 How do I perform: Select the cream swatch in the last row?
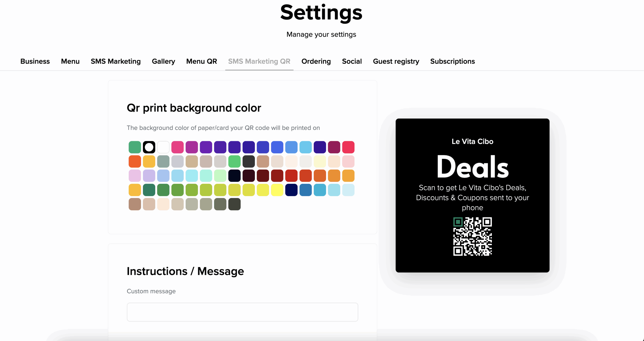tap(163, 204)
